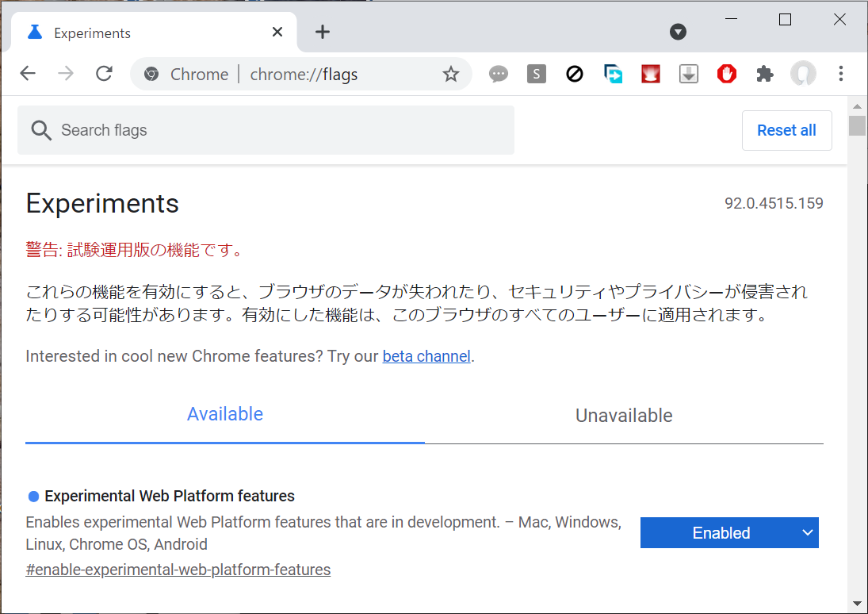Open the speech bubble extension icon
Screen dimensions: 868x614
(499, 74)
